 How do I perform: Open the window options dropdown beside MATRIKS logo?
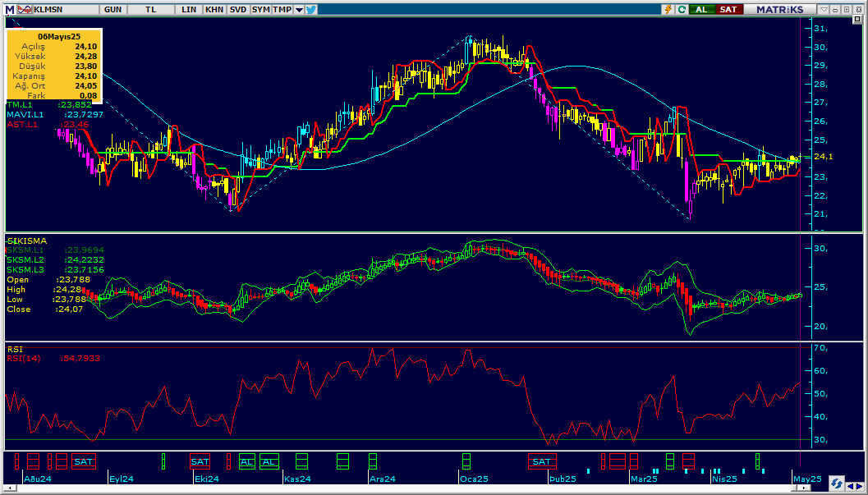click(824, 9)
